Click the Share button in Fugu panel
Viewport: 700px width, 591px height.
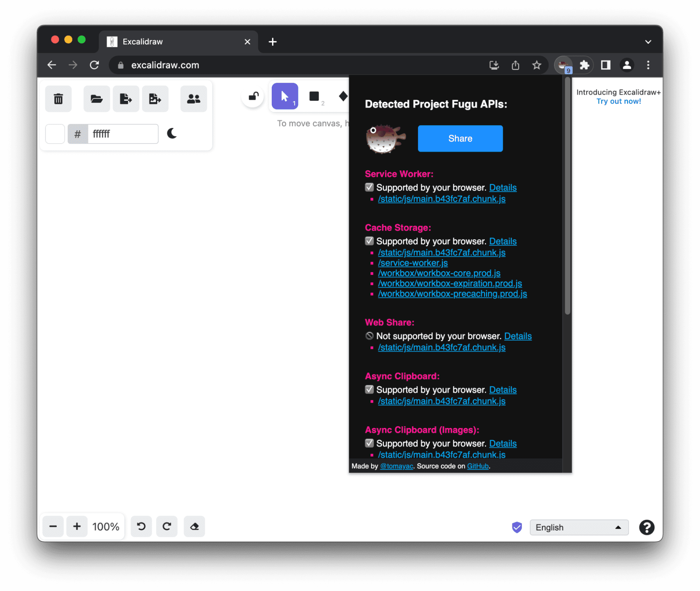pyautogui.click(x=459, y=138)
